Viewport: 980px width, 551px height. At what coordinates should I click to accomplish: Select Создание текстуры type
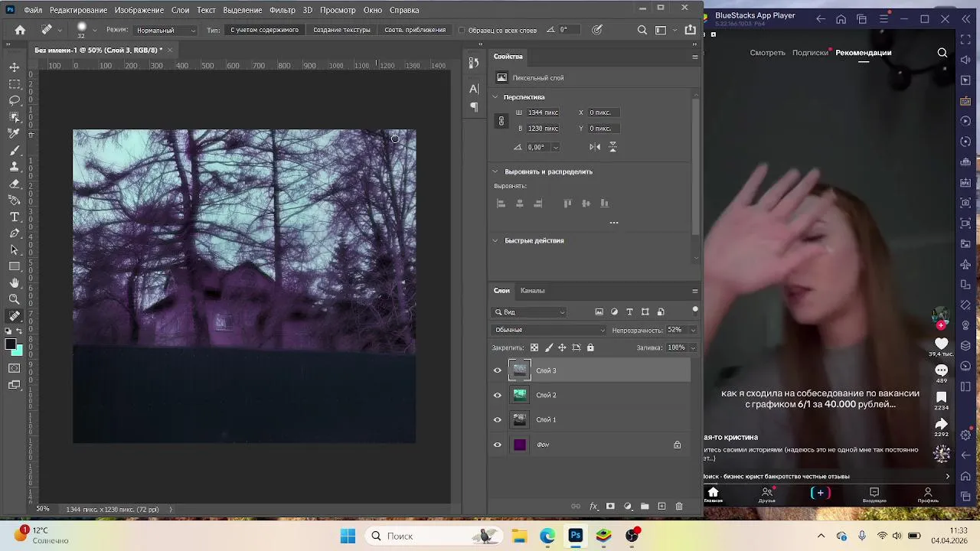341,30
